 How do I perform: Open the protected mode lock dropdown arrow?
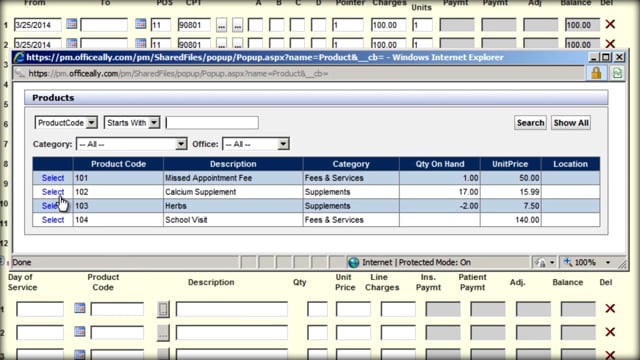pos(552,262)
